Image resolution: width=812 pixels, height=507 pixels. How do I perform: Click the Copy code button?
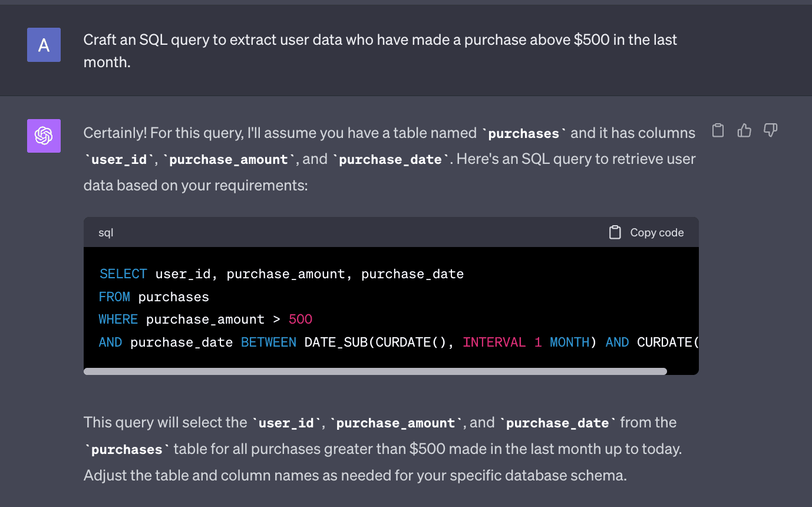646,232
